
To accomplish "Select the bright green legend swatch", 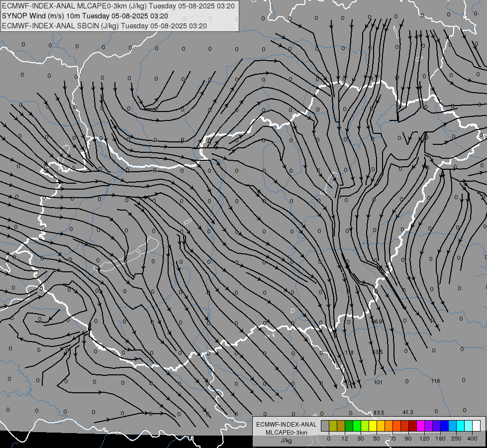I will point(357,426).
